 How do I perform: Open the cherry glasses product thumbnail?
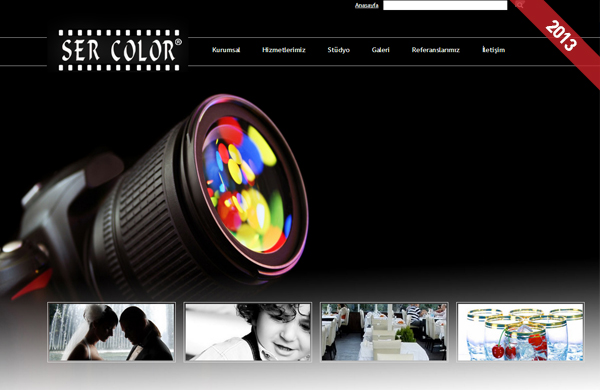(520, 332)
